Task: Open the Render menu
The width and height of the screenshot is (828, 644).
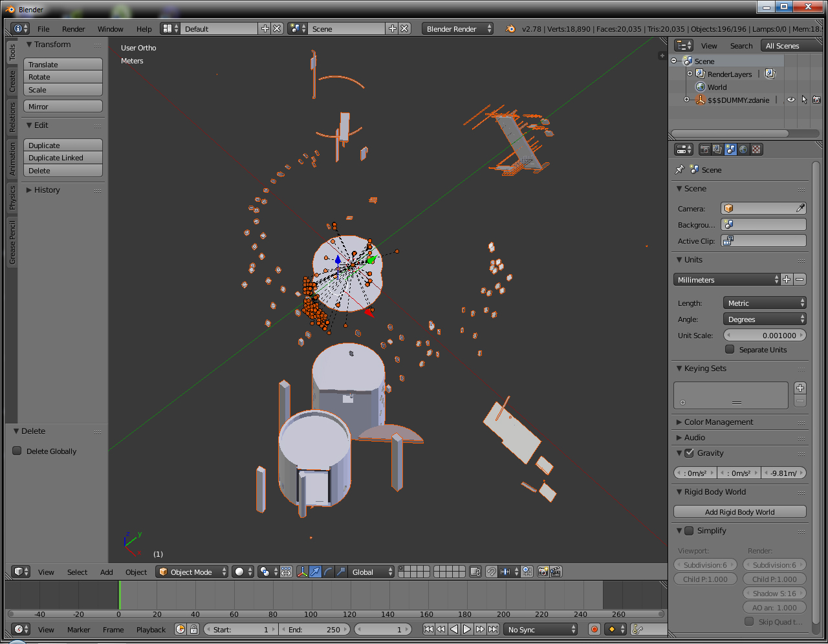Action: click(73, 28)
